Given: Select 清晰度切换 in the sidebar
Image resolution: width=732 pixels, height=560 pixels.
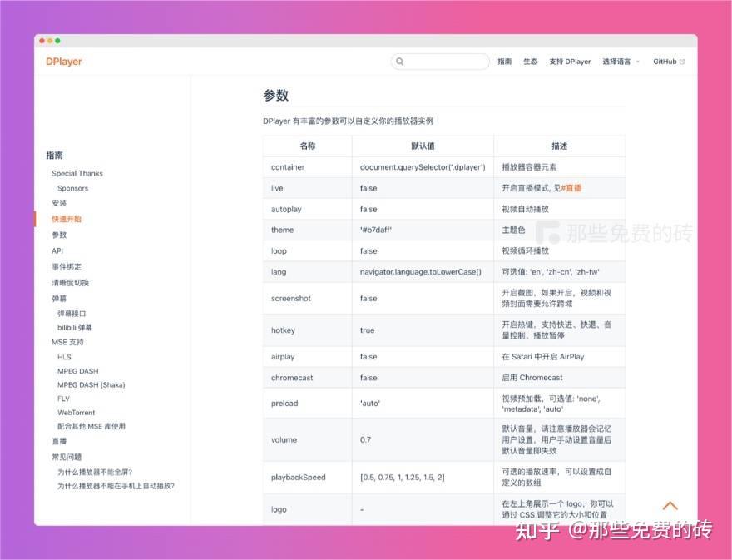Looking at the screenshot, I should [x=71, y=282].
